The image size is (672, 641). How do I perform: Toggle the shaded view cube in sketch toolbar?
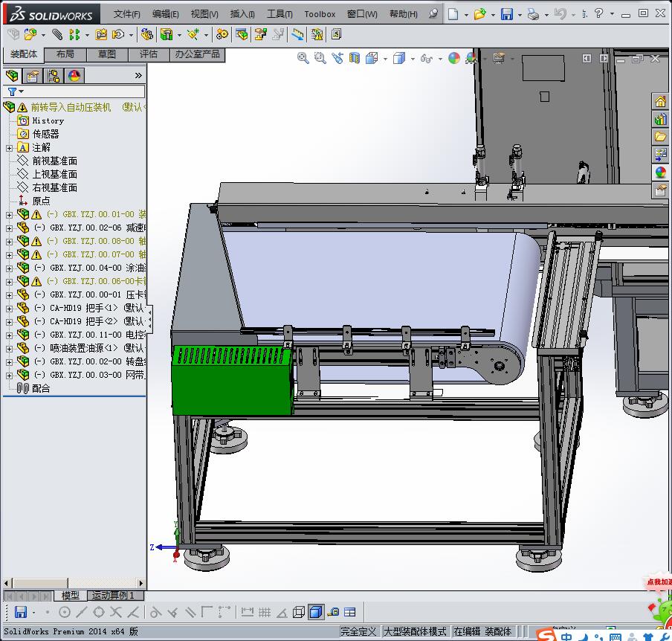316,613
